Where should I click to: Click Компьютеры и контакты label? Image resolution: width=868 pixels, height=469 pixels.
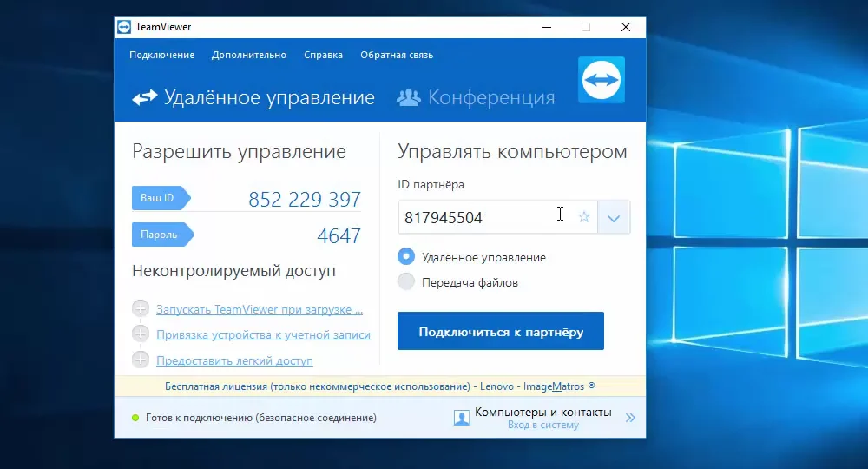pos(543,412)
